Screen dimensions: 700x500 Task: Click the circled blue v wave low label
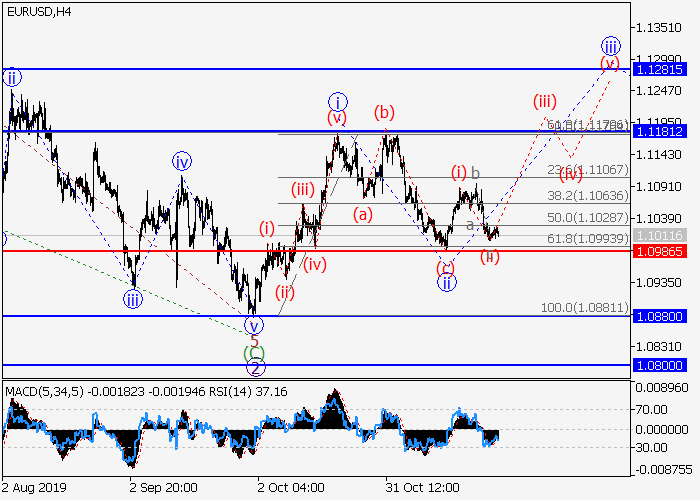click(x=254, y=325)
